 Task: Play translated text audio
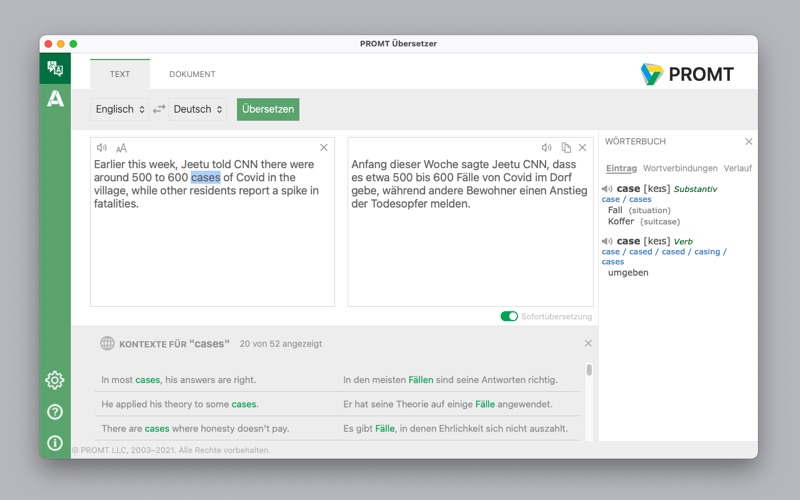(546, 147)
